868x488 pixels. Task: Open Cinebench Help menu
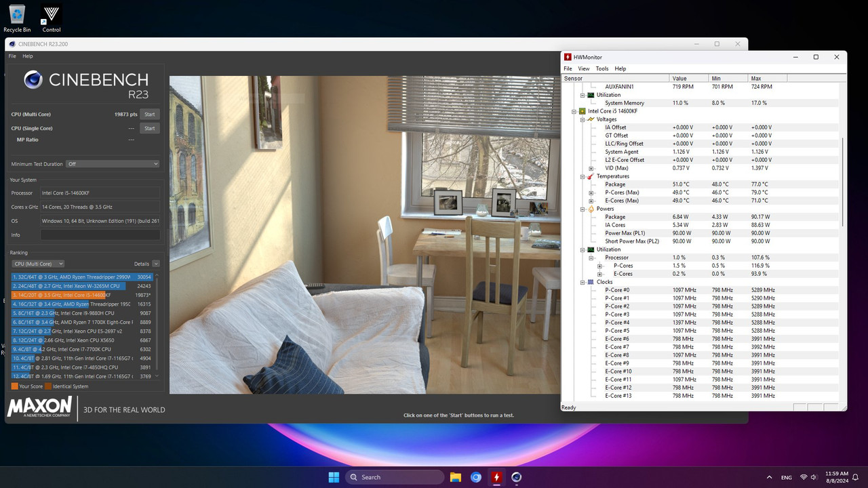(x=28, y=56)
